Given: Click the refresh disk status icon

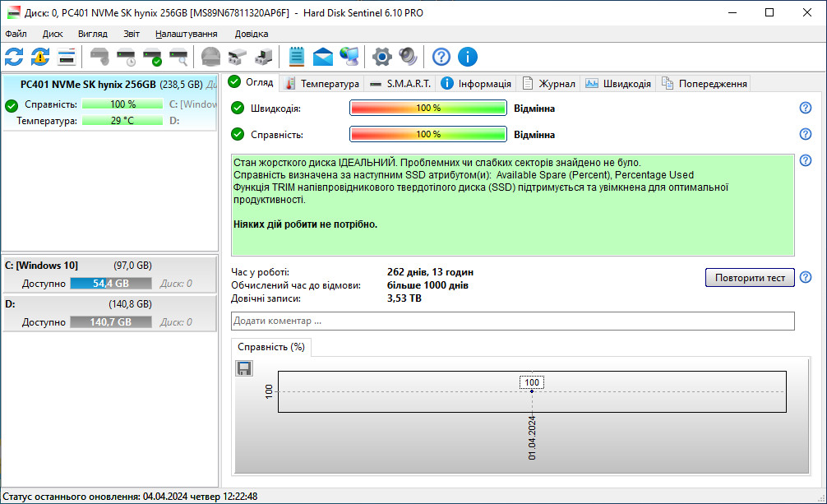Looking at the screenshot, I should coord(14,57).
